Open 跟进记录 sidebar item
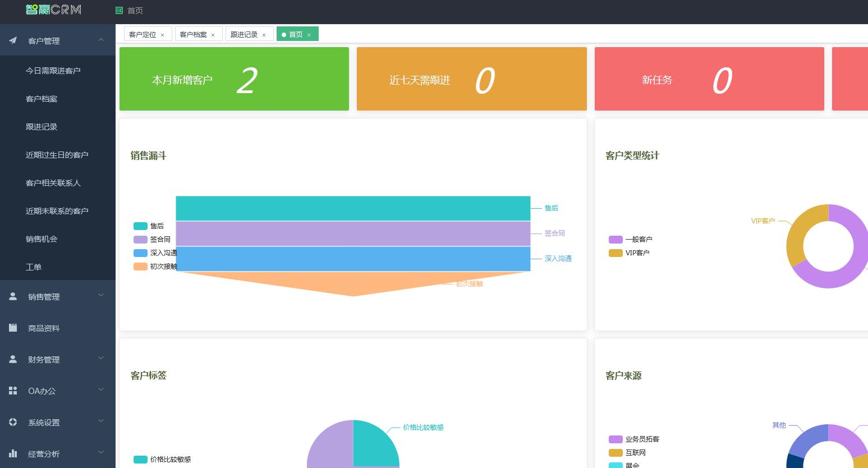The height and width of the screenshot is (468, 868). pyautogui.click(x=58, y=127)
